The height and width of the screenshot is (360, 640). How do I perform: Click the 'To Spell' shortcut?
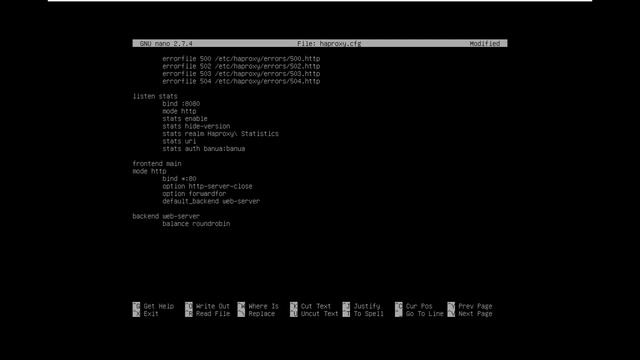coord(363,313)
